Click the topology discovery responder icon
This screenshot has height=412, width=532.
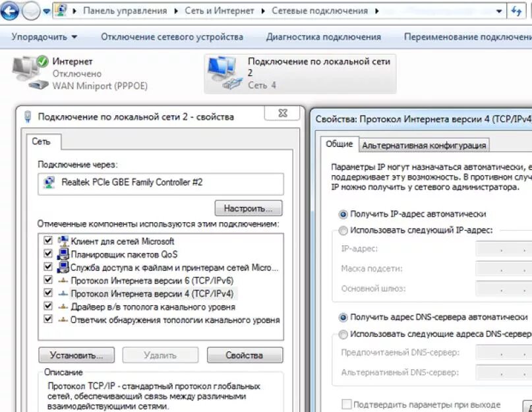point(63,320)
